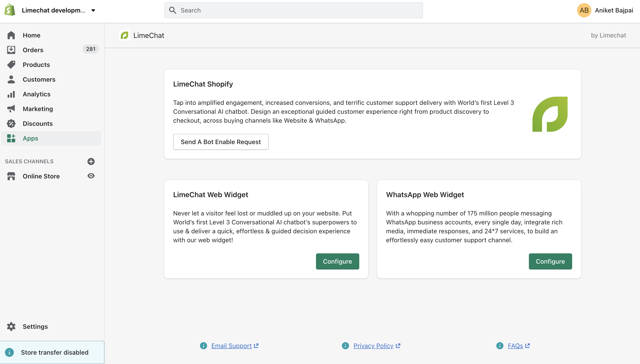View online store with eye icon
The width and height of the screenshot is (640, 364).
(x=91, y=176)
